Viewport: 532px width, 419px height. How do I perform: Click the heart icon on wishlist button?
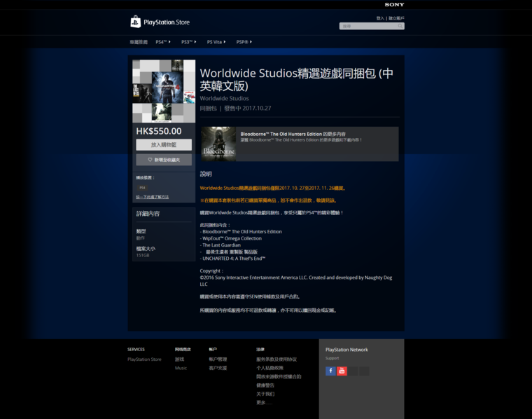click(150, 160)
